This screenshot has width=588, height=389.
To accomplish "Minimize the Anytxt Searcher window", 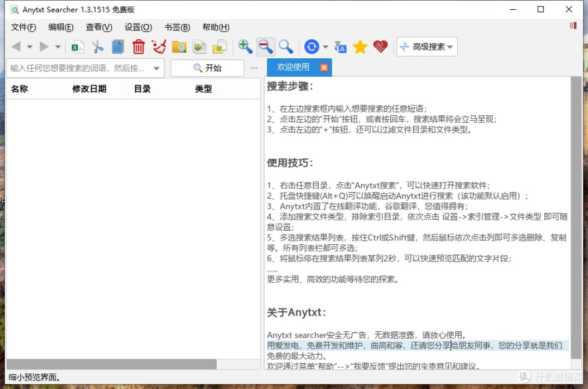I will [x=513, y=9].
